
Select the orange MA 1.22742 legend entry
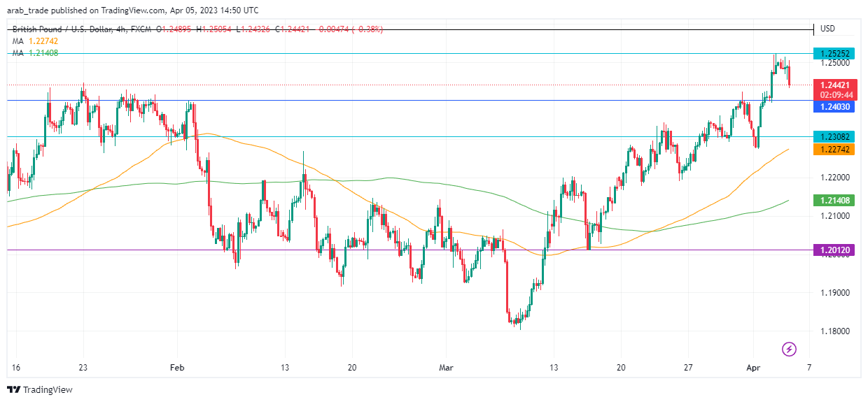click(34, 41)
